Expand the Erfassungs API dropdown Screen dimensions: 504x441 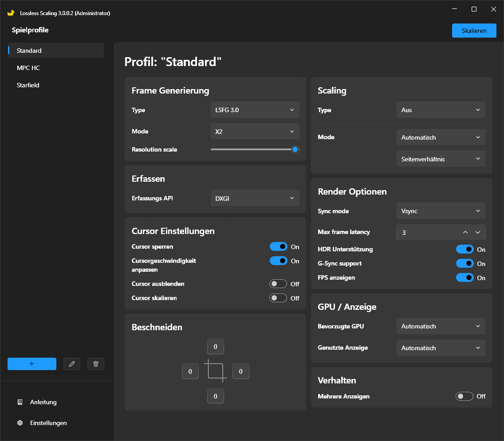[x=255, y=198]
